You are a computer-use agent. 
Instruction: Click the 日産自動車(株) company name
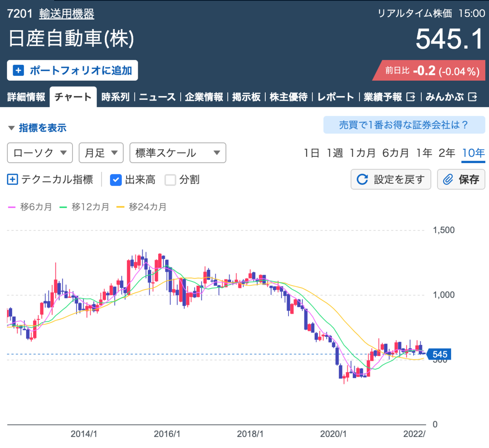tap(71, 38)
